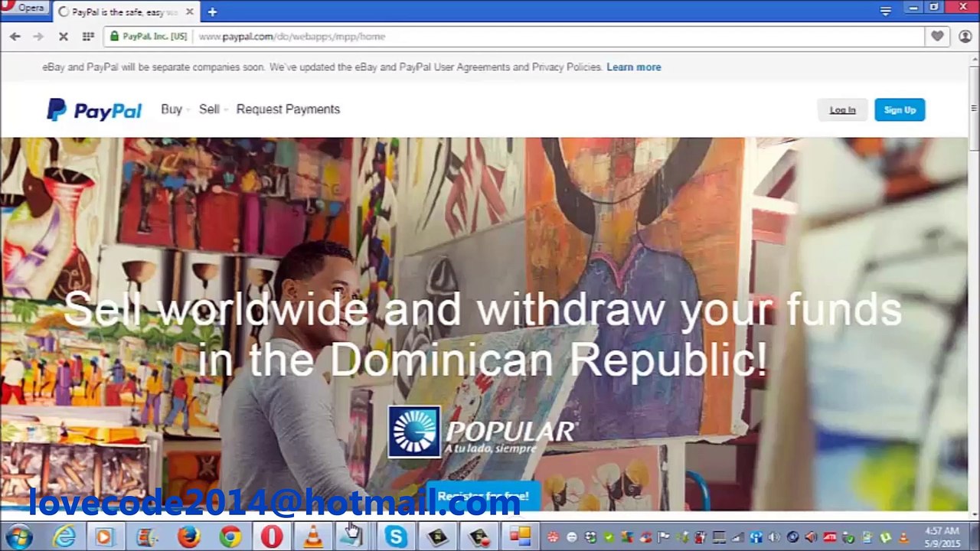The height and width of the screenshot is (551, 980).
Task: Click the ATI tray icon
Action: (x=829, y=537)
